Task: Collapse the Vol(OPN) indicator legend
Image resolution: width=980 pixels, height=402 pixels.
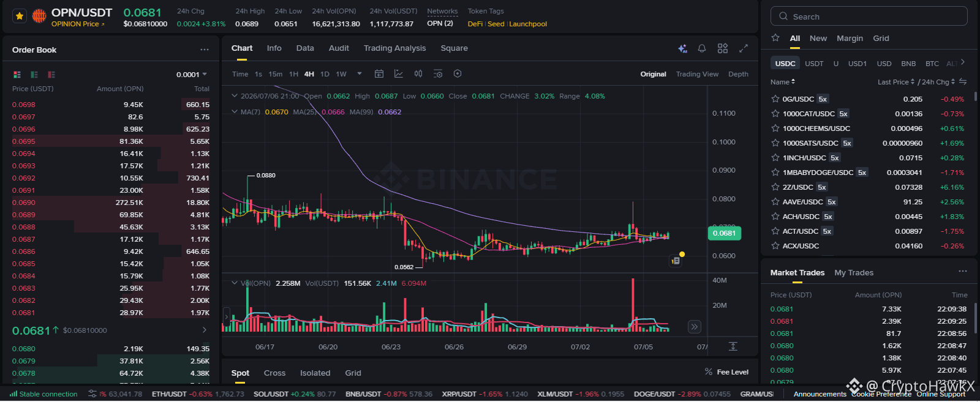Action: tap(234, 283)
